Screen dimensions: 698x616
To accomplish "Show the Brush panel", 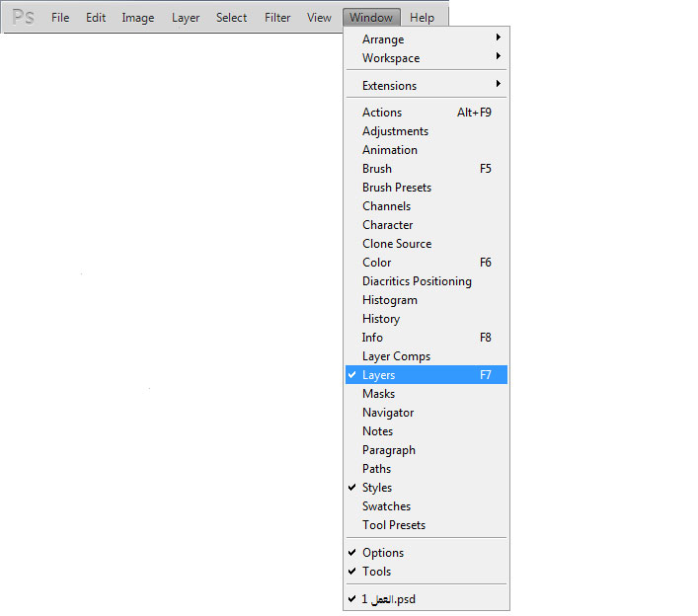I will pyautogui.click(x=427, y=168).
